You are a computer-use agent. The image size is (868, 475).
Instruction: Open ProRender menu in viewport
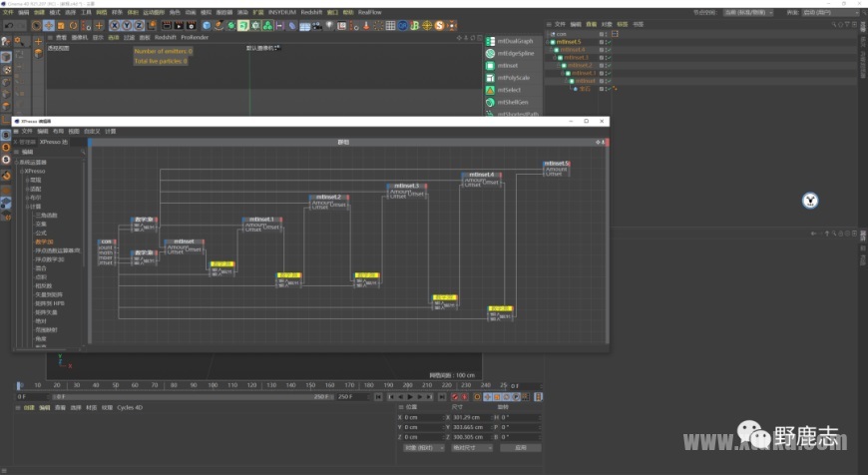coord(195,37)
